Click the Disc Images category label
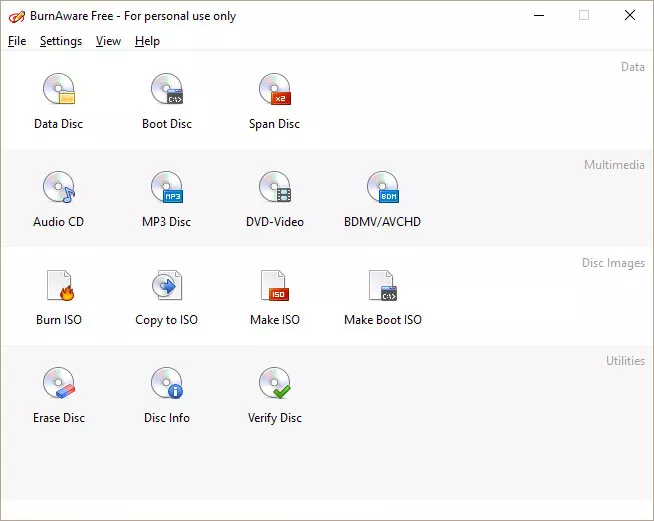 (x=613, y=263)
